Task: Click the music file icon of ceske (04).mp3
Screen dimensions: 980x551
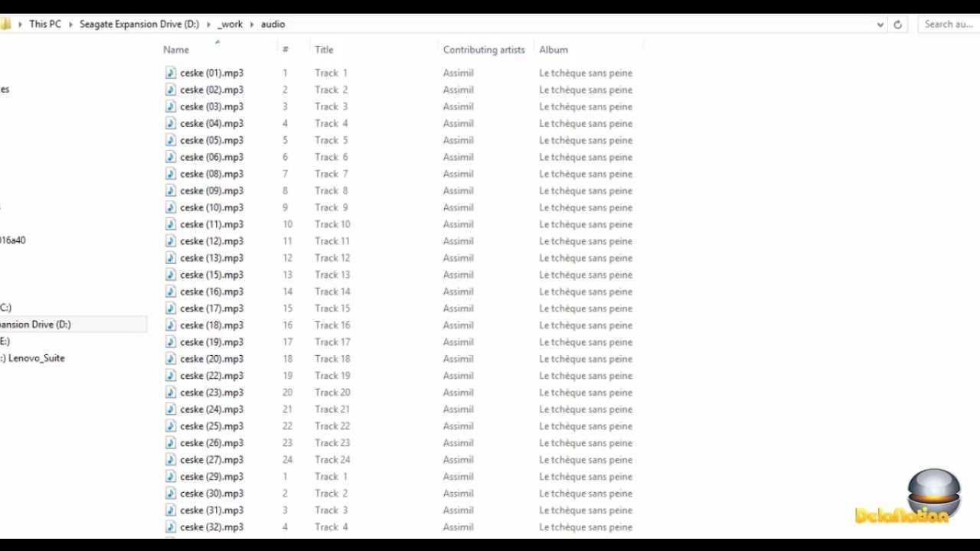Action: click(x=171, y=123)
